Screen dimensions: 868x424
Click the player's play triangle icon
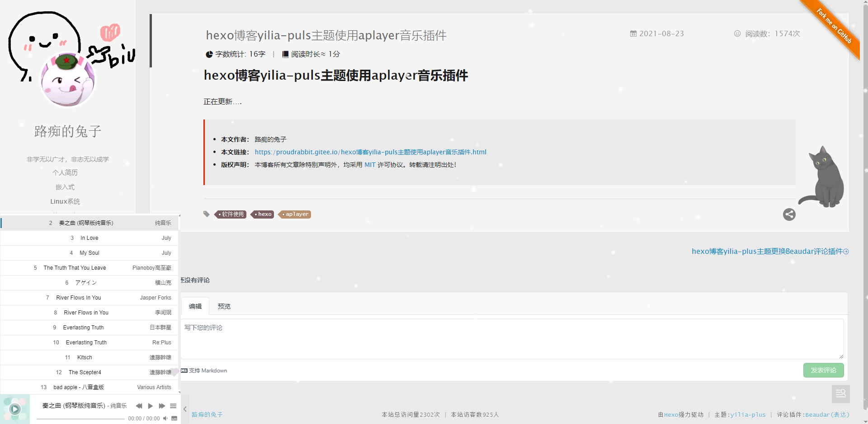tap(151, 406)
